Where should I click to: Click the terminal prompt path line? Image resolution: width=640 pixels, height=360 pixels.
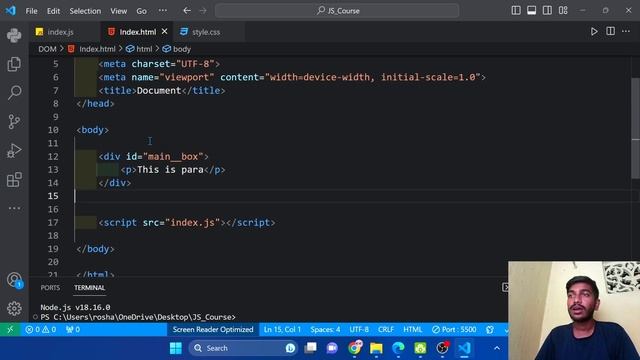point(138,317)
